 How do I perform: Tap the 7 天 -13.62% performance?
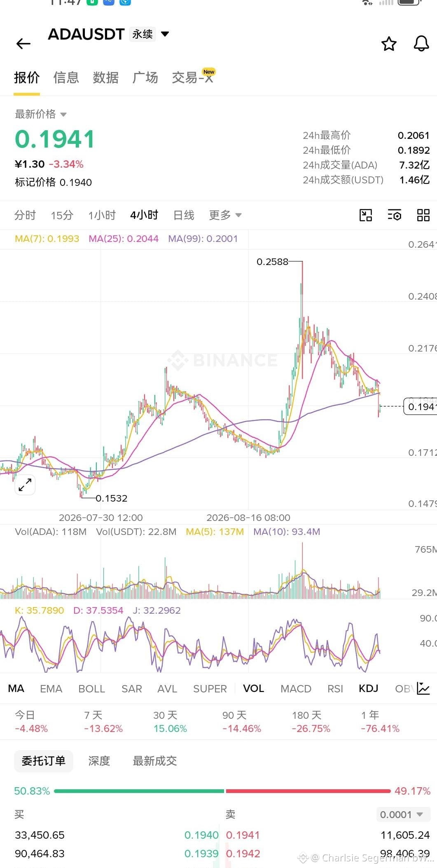tap(103, 722)
